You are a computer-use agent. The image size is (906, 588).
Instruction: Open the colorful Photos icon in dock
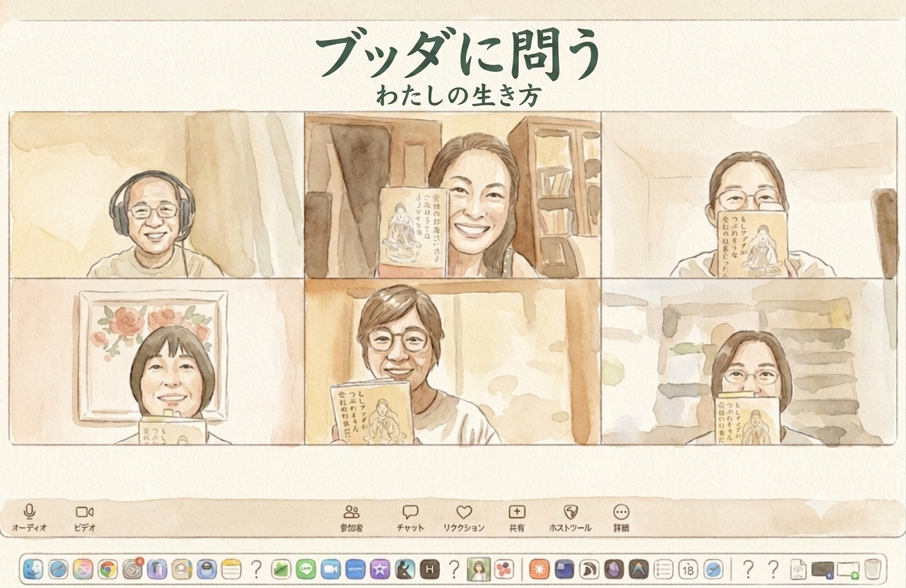pyautogui.click(x=83, y=569)
